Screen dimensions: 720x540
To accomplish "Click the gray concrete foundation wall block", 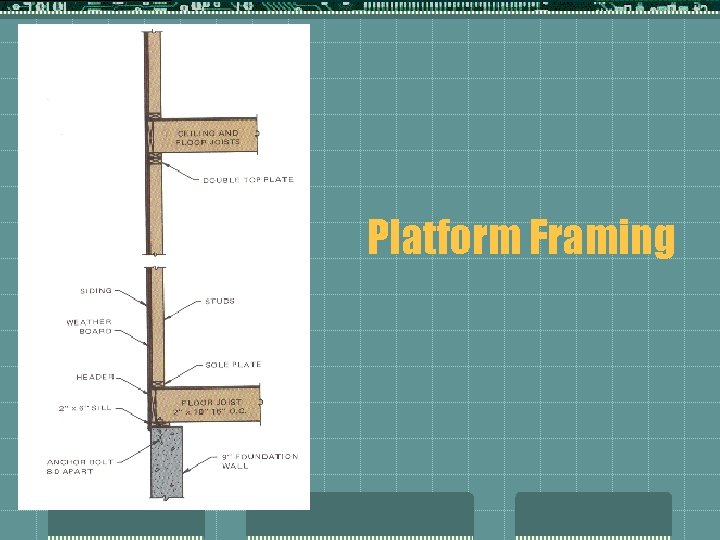I will [x=166, y=462].
